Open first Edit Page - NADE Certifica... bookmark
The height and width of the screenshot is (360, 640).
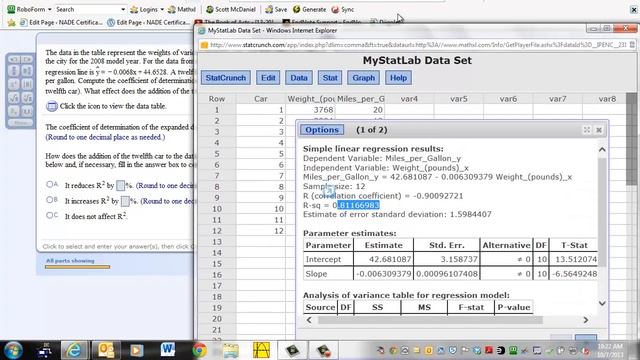[x=61, y=22]
